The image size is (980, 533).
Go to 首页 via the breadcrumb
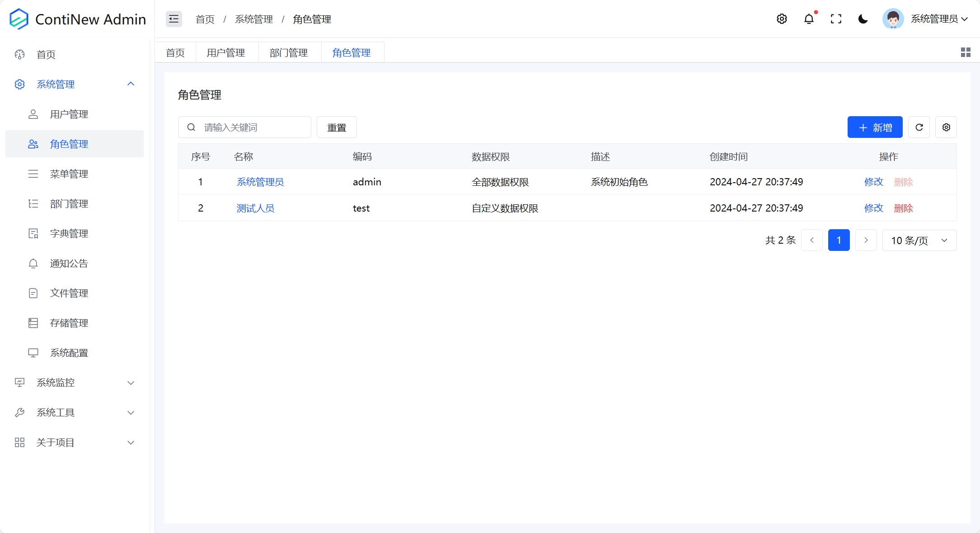click(x=205, y=19)
